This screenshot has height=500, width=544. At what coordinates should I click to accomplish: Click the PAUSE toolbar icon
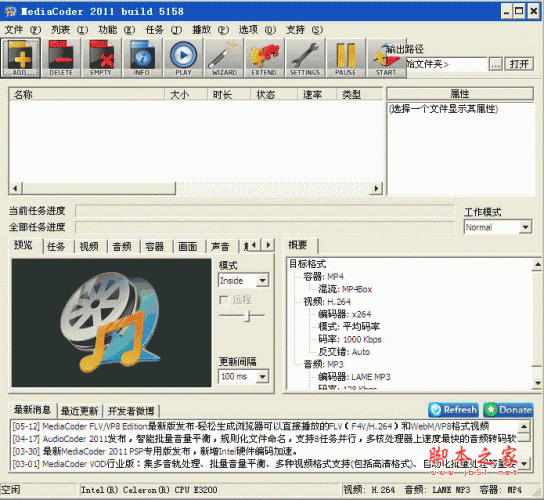(x=346, y=58)
